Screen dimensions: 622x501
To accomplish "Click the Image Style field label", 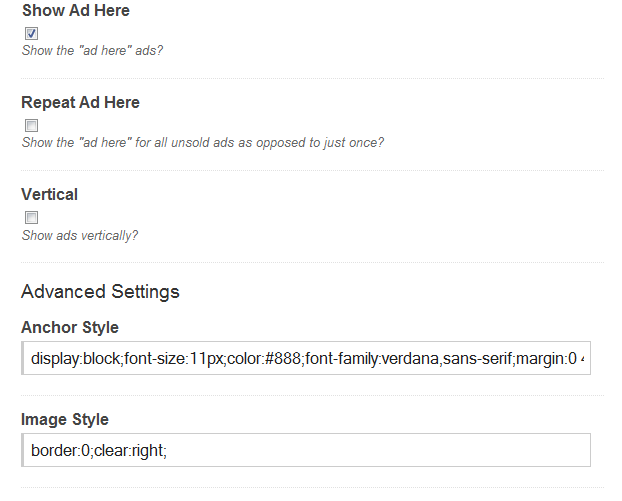I will pos(65,420).
